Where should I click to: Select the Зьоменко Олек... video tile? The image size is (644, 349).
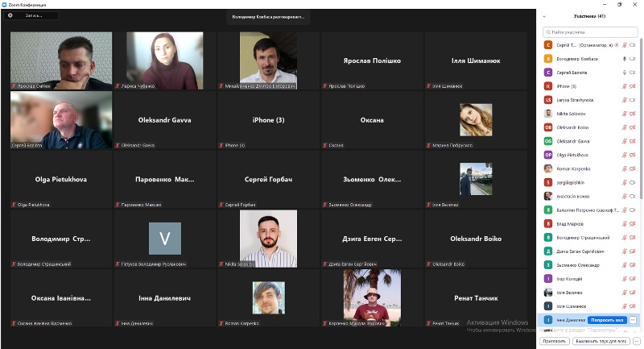[372, 179]
